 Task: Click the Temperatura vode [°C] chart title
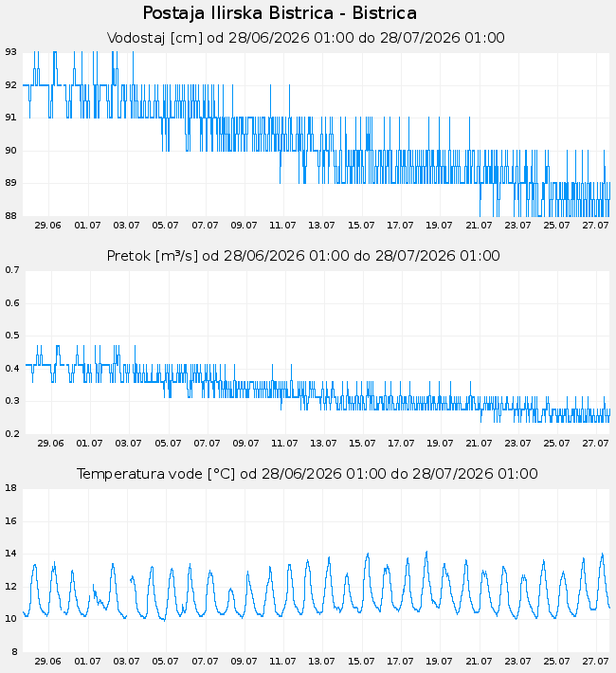click(307, 474)
